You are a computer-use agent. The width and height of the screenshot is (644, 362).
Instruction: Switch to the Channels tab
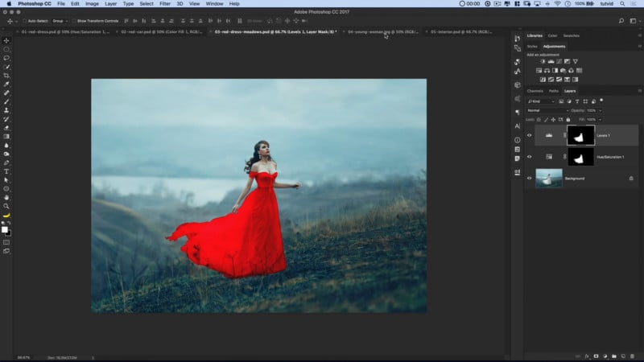535,91
